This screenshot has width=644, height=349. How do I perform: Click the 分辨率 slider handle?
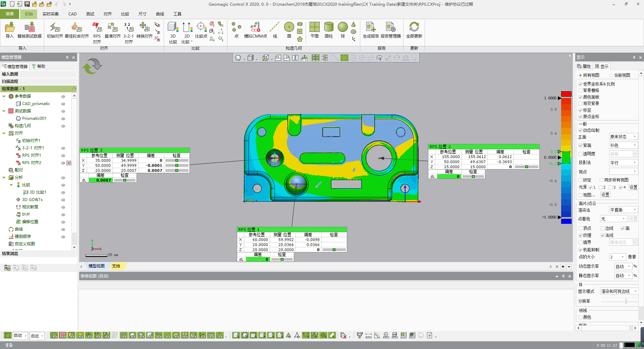click(x=626, y=301)
